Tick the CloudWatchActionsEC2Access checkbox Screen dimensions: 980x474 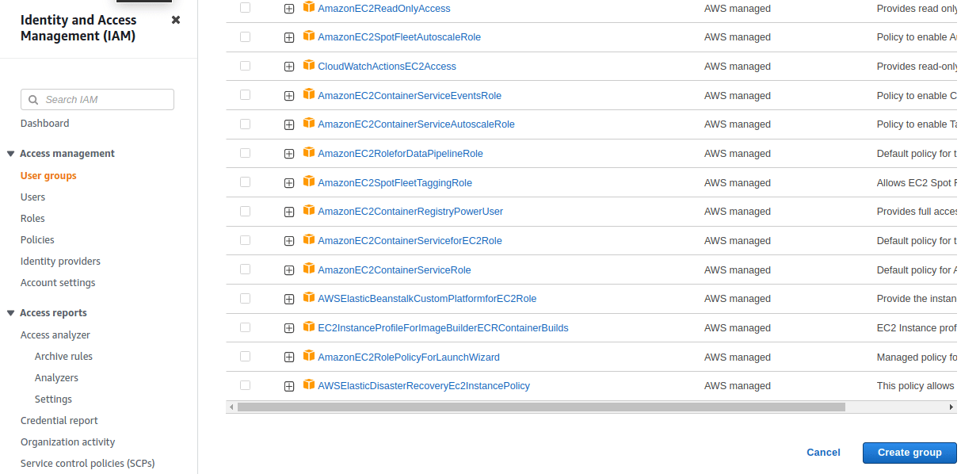(245, 66)
